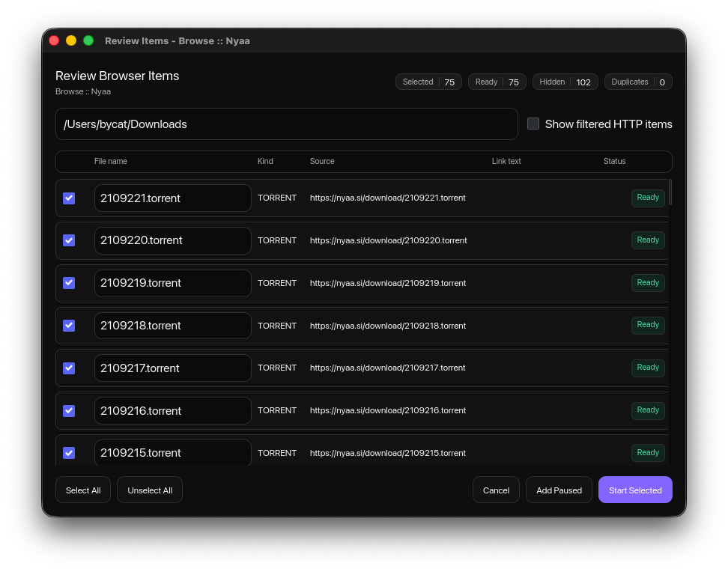
Task: Click source URL https://nyaa.si/download/2109218.torrent
Action: tap(388, 326)
